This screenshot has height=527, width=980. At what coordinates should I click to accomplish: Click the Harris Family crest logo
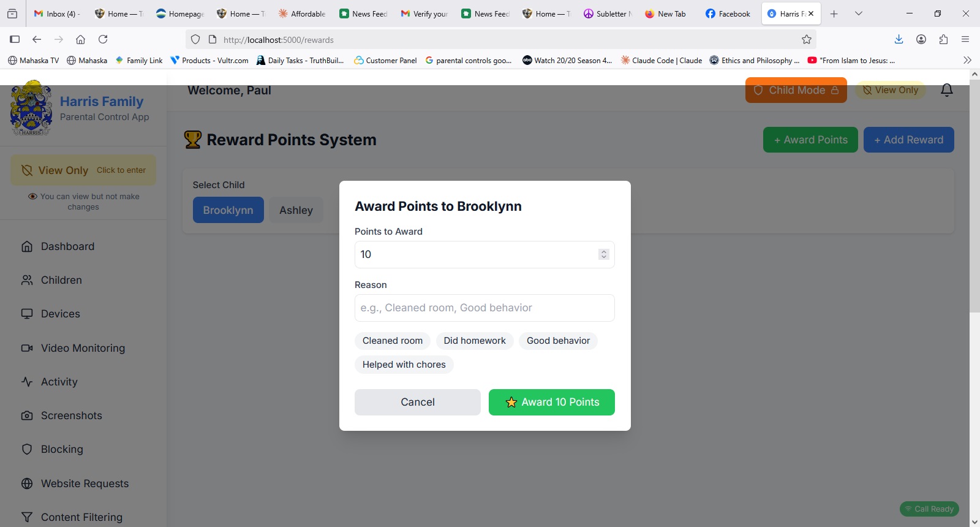[x=31, y=108]
